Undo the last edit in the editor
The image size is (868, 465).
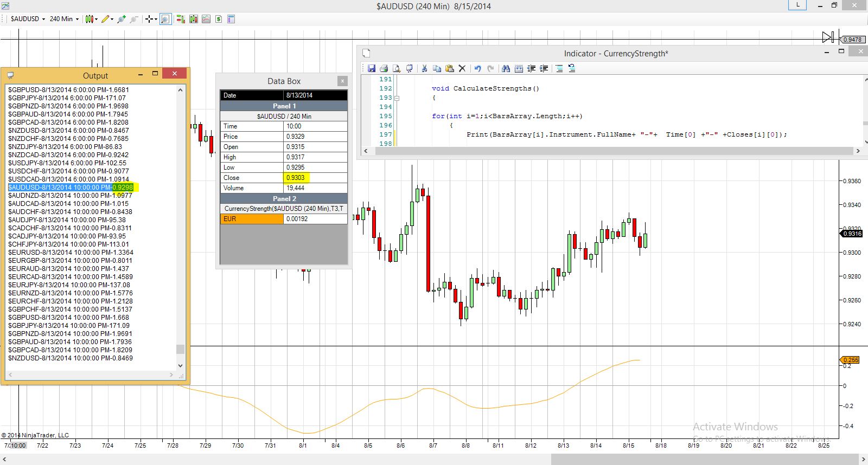click(477, 68)
